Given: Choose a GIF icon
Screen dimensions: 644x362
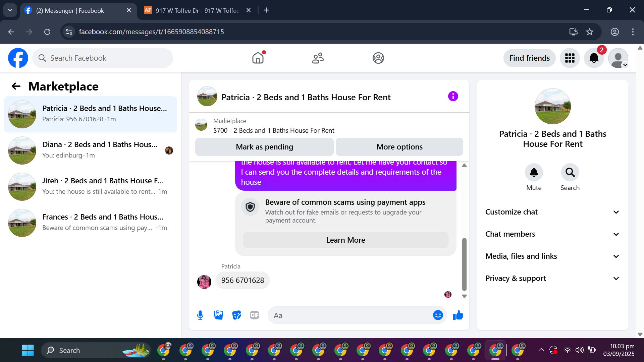Looking at the screenshot, I should 255,315.
